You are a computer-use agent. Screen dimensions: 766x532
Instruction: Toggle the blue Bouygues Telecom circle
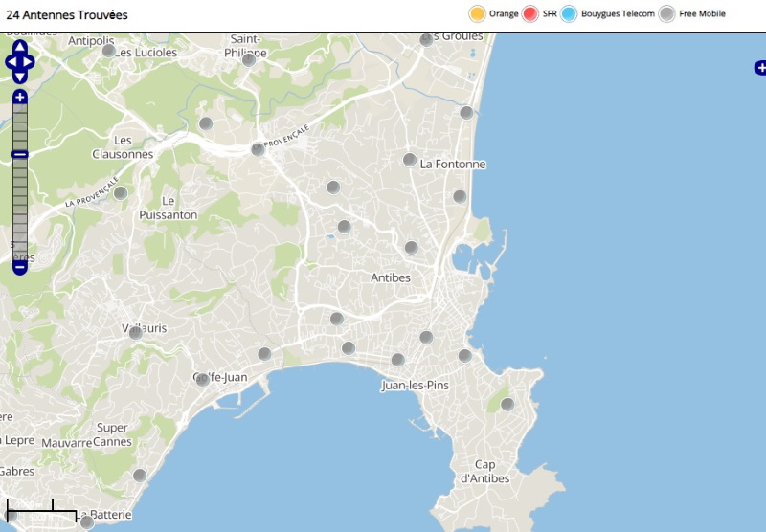click(x=570, y=13)
